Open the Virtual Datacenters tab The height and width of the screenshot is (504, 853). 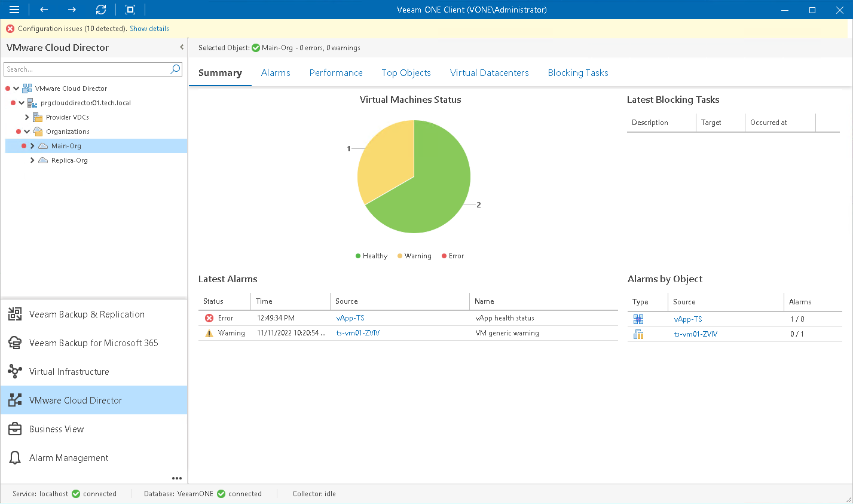(489, 73)
